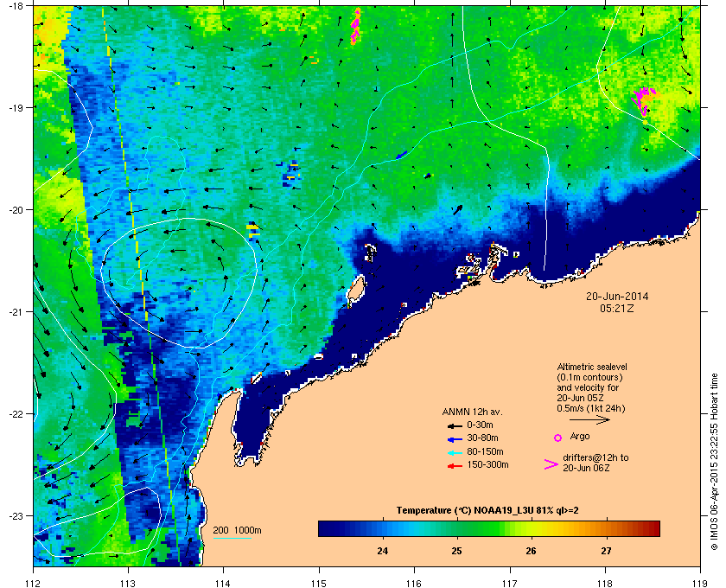This screenshot has height=588, width=726.
Task: Click the longitude label 116
Action: click(414, 584)
